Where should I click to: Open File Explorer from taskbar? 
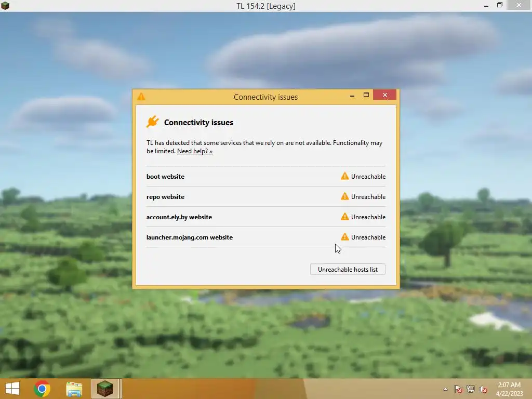point(74,389)
